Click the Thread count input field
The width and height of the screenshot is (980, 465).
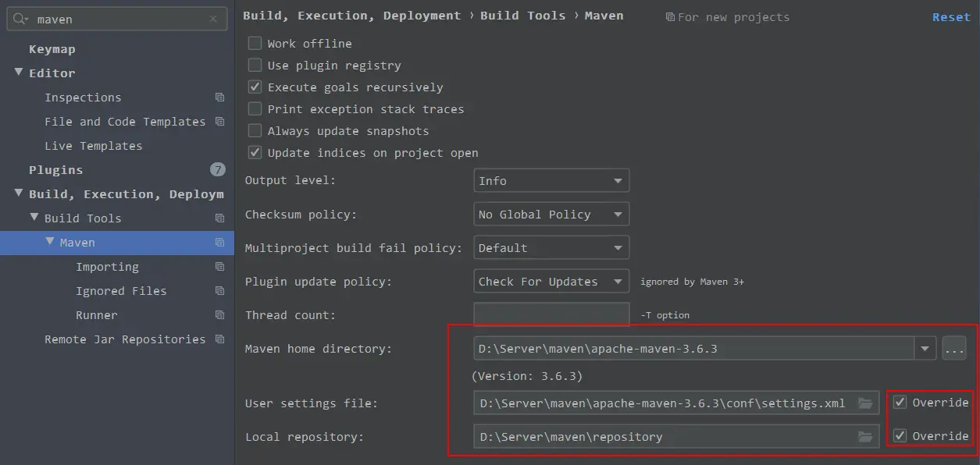pos(551,314)
